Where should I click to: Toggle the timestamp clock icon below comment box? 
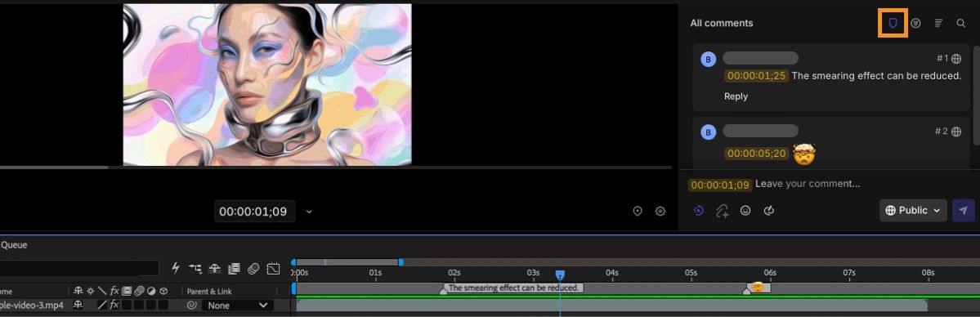pyautogui.click(x=698, y=211)
